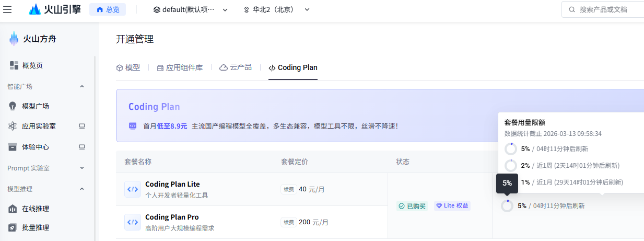644x241 pixels.
Task: Click the 总览 home button
Action: (x=108, y=9)
